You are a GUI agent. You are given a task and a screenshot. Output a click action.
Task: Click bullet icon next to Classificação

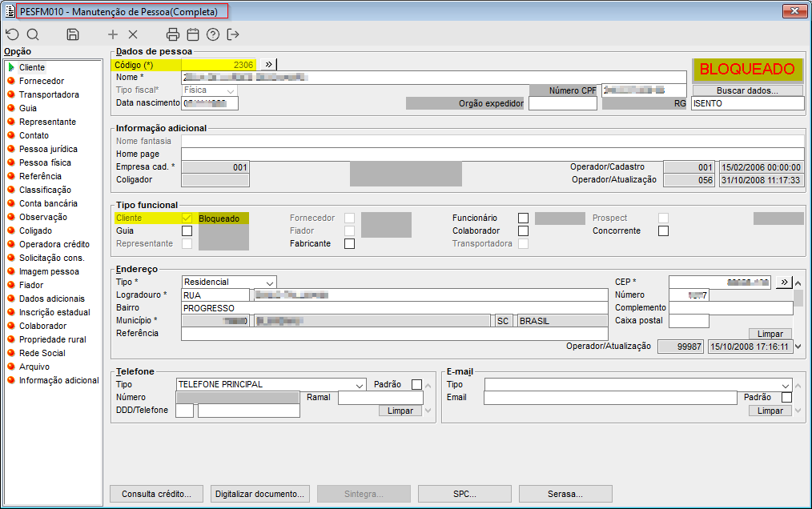(x=11, y=190)
